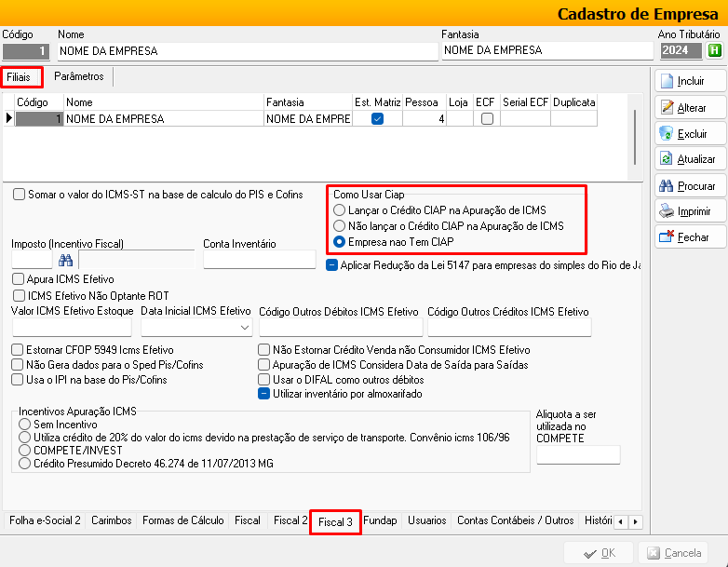The image size is (728, 567).
Task: Click Código Outros Débitos ICMS Efetivo field
Action: pos(341,328)
